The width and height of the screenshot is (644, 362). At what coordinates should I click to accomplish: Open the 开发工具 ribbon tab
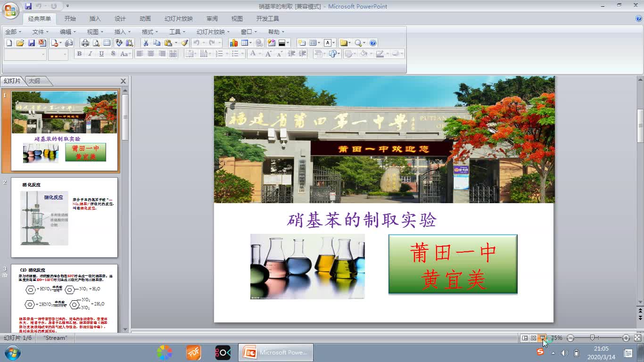pyautogui.click(x=268, y=19)
